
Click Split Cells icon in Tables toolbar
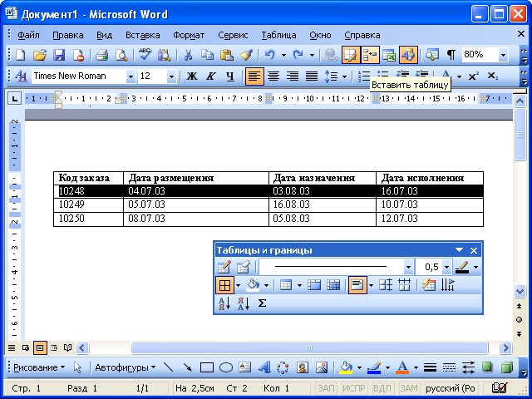pos(333,285)
